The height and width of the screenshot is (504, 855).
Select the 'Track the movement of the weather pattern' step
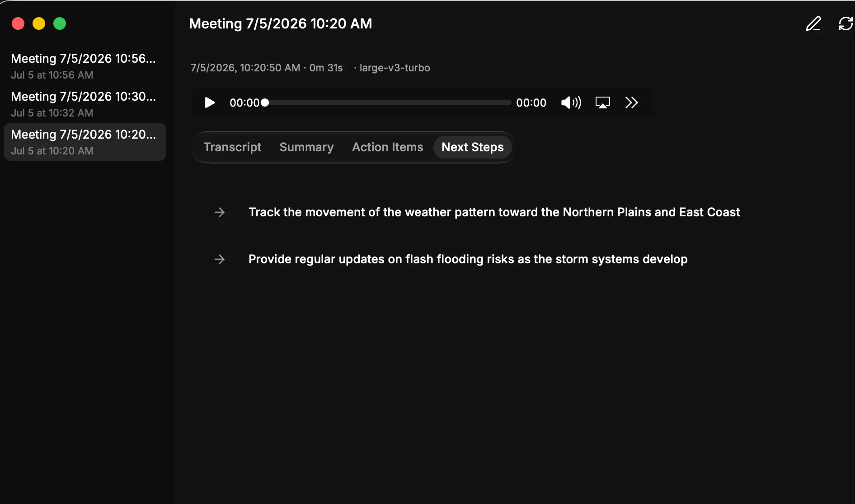click(494, 212)
